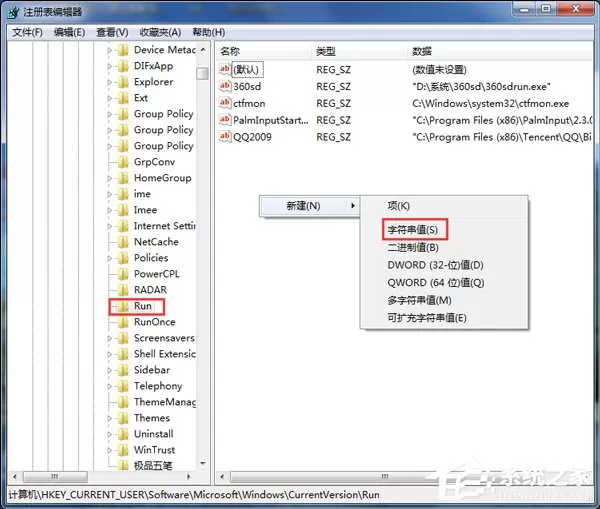Choose QWORD (64 位)值(Q) option
The image size is (600, 509).
[436, 283]
